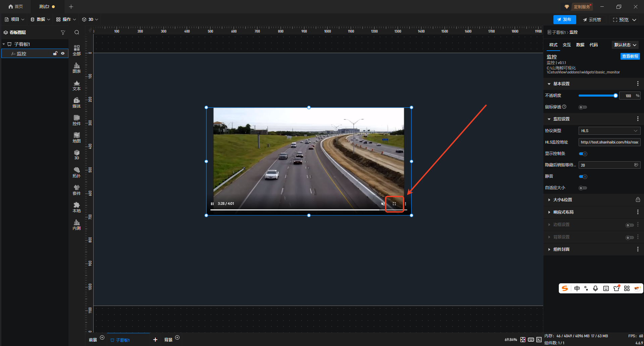This screenshot has height=346, width=644.
Task: Open the 数据 menu in top toolbar
Action: click(40, 19)
